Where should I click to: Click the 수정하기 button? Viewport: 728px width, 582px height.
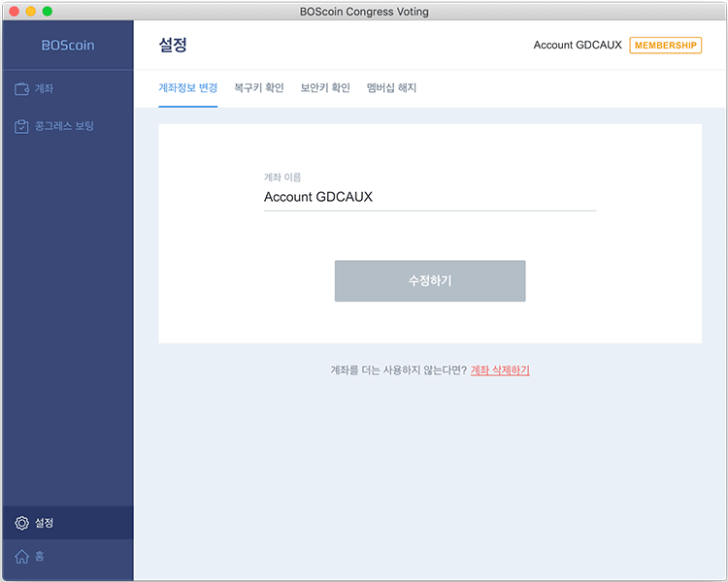click(x=430, y=280)
